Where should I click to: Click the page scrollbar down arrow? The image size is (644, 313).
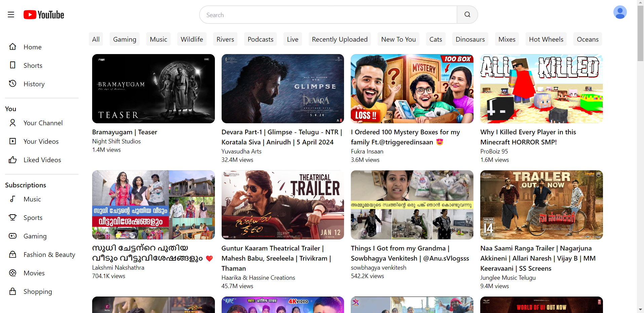(640, 309)
